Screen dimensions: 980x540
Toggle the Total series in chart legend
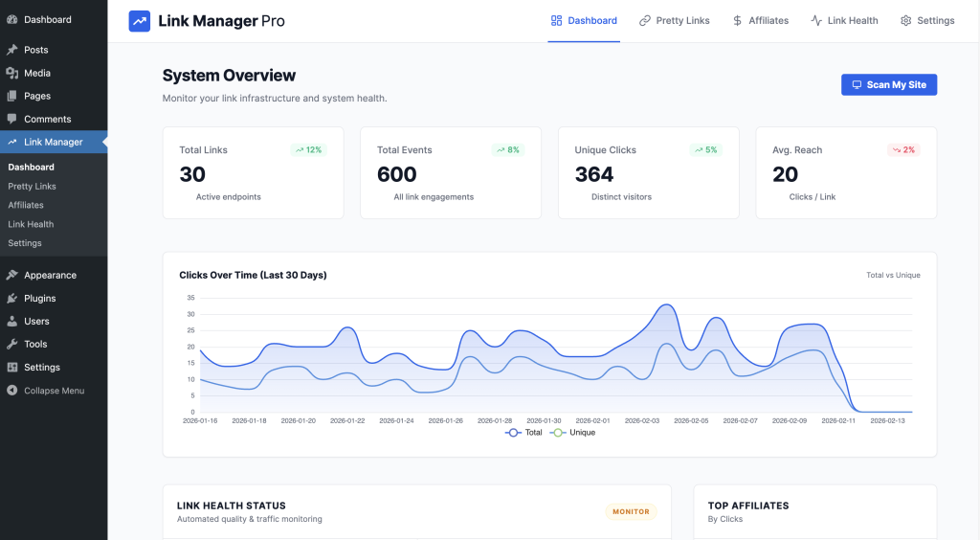523,433
